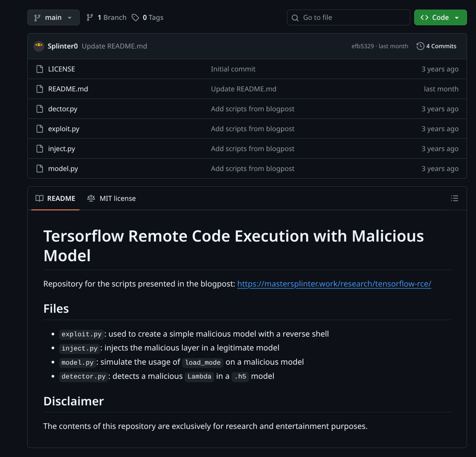Click the file icon for README.md
Viewport: 476px width, 457px height.
[40, 89]
